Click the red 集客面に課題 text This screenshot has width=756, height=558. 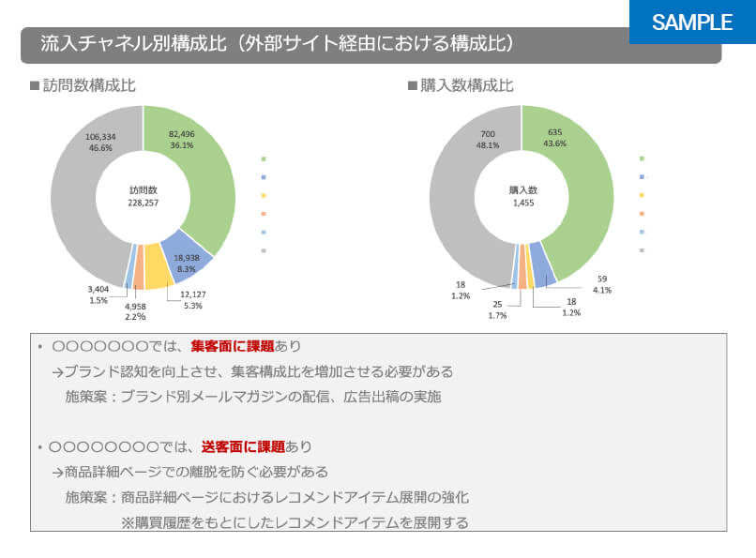(x=232, y=347)
